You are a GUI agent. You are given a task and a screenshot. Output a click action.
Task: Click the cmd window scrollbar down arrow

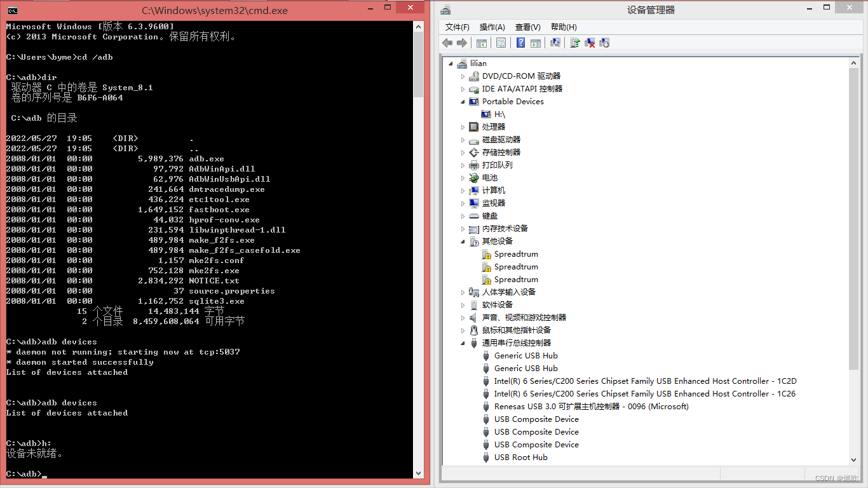418,473
